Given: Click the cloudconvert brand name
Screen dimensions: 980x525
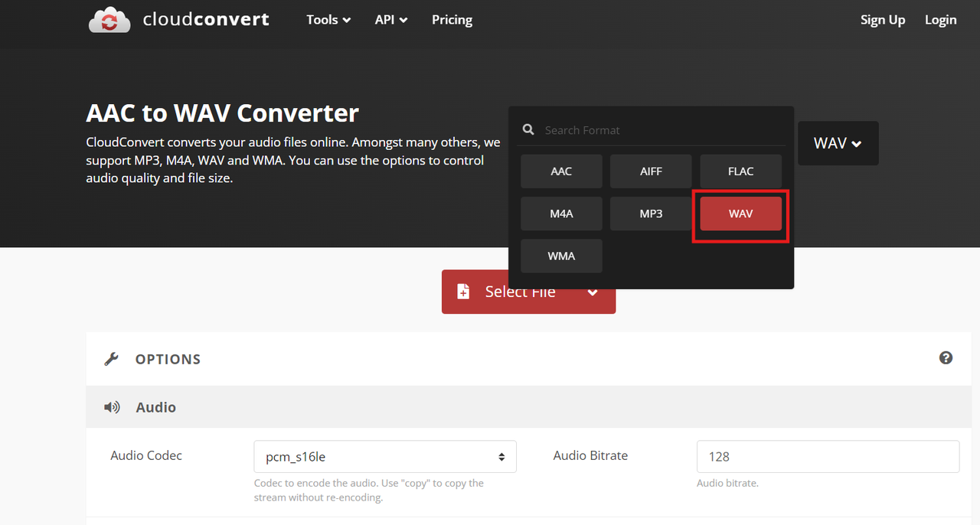Looking at the screenshot, I should coord(206,20).
